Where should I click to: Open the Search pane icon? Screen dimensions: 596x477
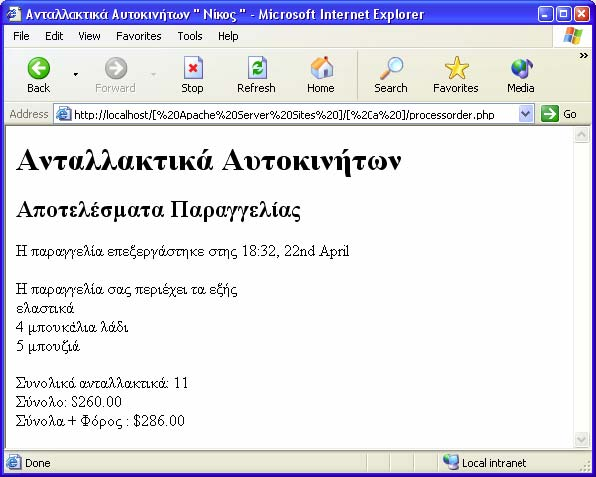tap(391, 68)
